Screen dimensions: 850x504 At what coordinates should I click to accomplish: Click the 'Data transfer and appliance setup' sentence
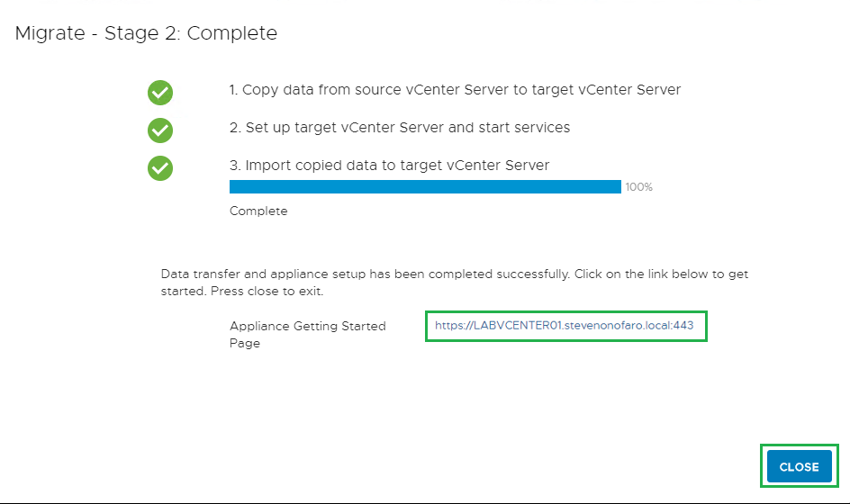coord(364,274)
